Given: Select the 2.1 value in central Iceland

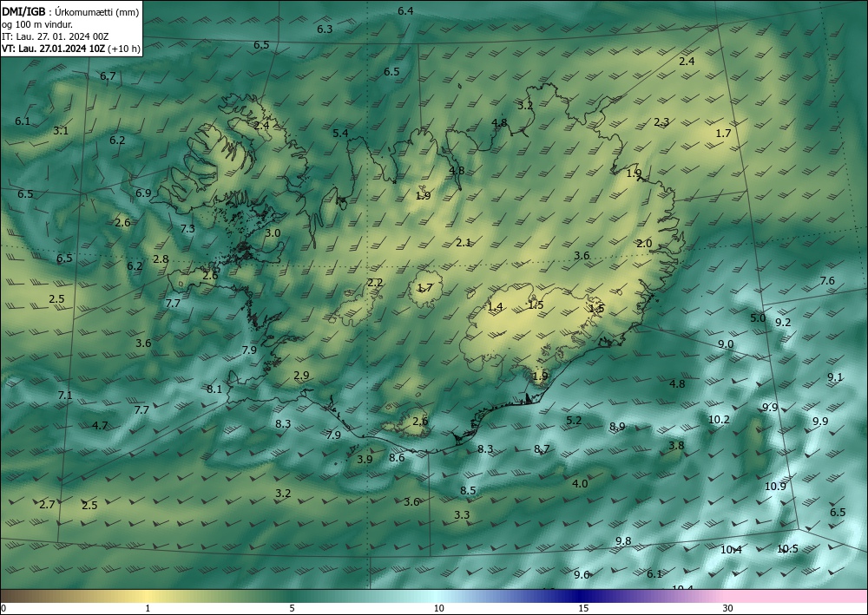Looking at the screenshot, I should [x=463, y=242].
